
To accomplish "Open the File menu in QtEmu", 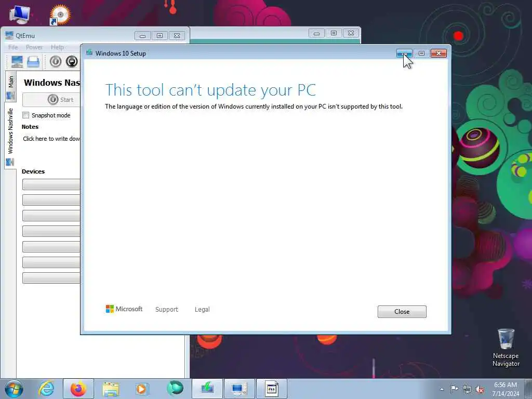I will coord(13,47).
